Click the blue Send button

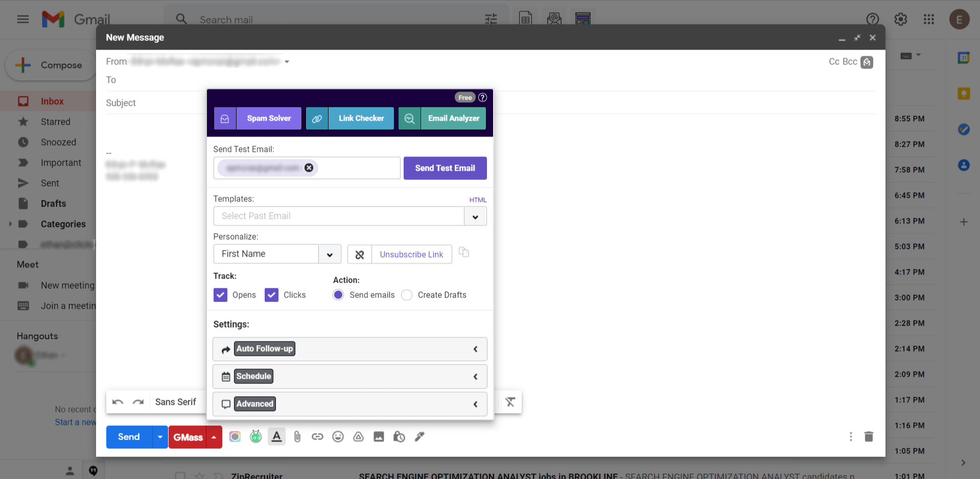coord(129,437)
